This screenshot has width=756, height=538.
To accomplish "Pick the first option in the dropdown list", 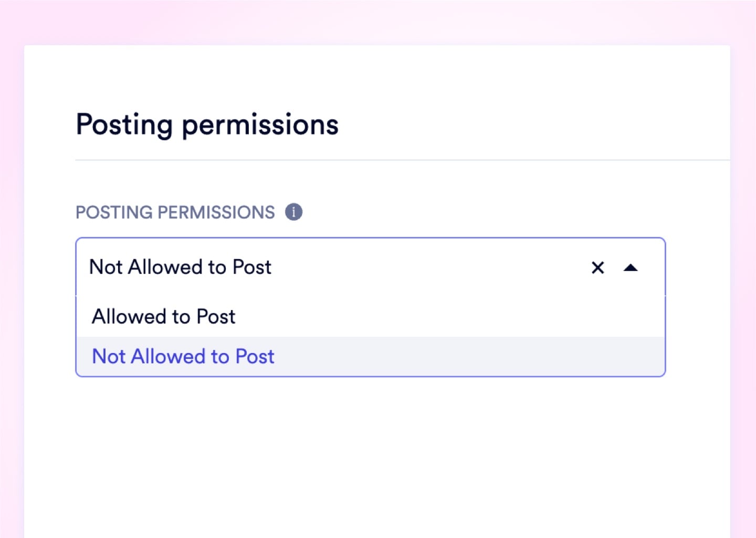I will pos(164,317).
